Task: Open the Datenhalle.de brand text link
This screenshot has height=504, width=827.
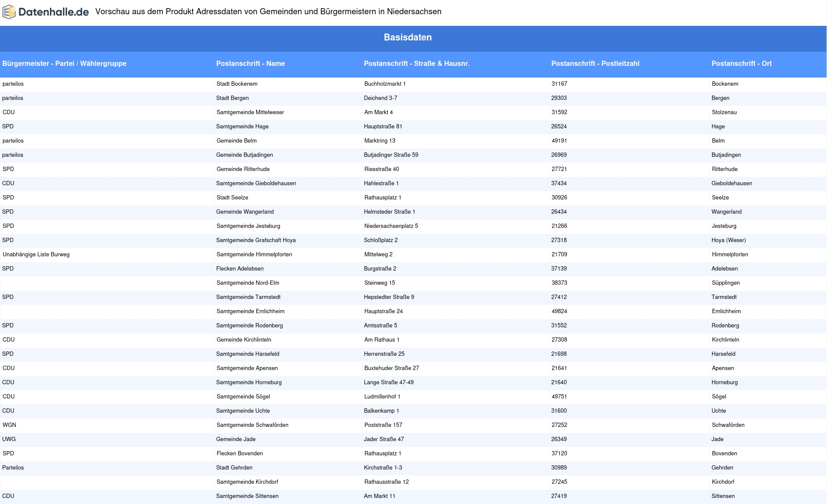Action: [54, 12]
